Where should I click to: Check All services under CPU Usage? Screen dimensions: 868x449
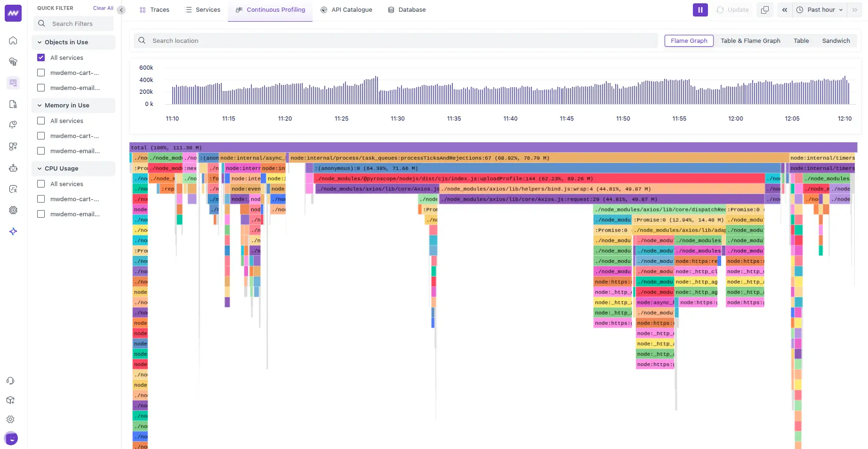coord(41,184)
